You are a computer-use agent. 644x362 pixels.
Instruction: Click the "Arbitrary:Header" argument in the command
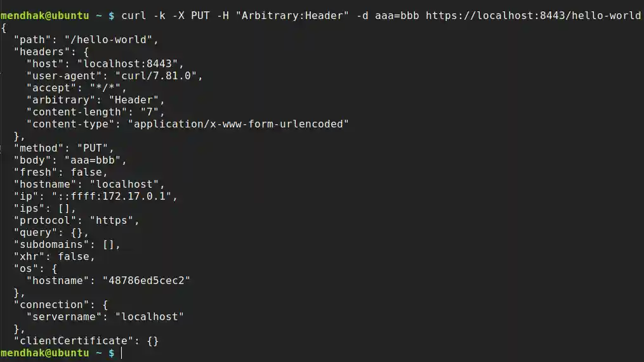pos(292,15)
